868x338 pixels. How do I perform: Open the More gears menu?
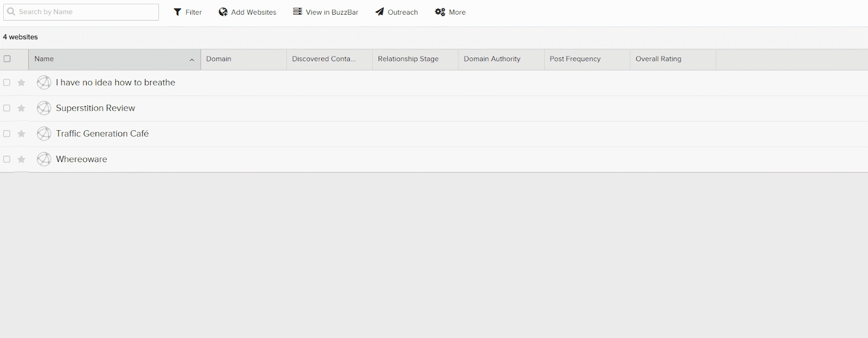[x=440, y=12]
